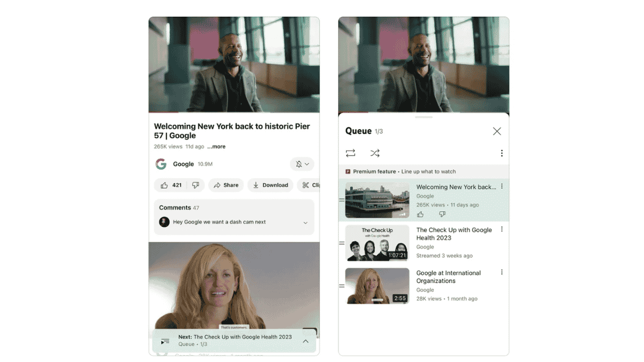The image size is (644, 362).
Task: Read 'Hey Google we want a dash cam next' comment
Action: (x=219, y=222)
